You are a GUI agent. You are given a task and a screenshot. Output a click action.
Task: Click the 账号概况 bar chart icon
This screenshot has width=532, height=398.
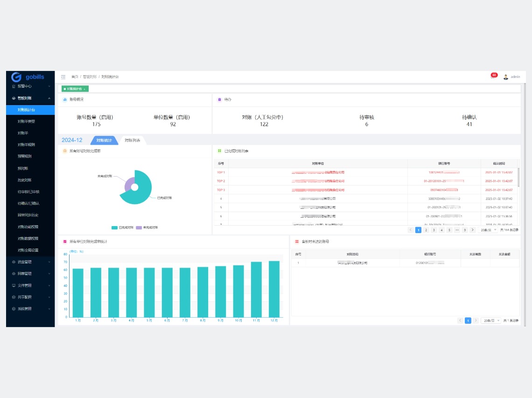(x=65, y=99)
